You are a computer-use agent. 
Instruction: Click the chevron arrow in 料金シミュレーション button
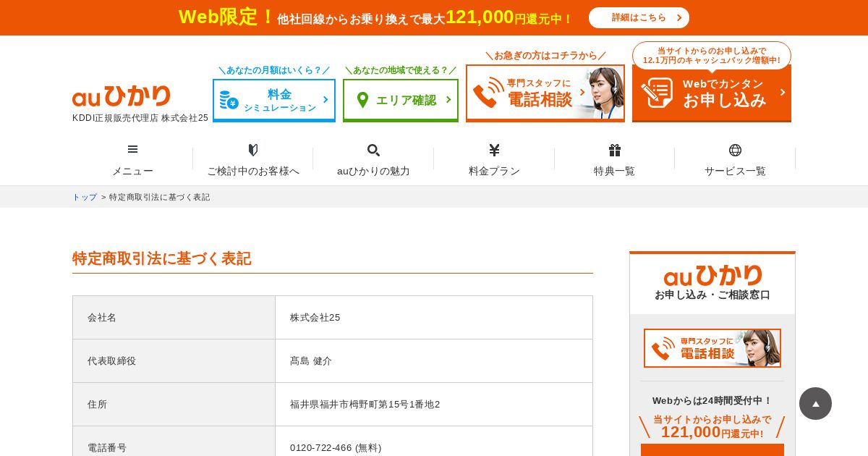pos(325,100)
